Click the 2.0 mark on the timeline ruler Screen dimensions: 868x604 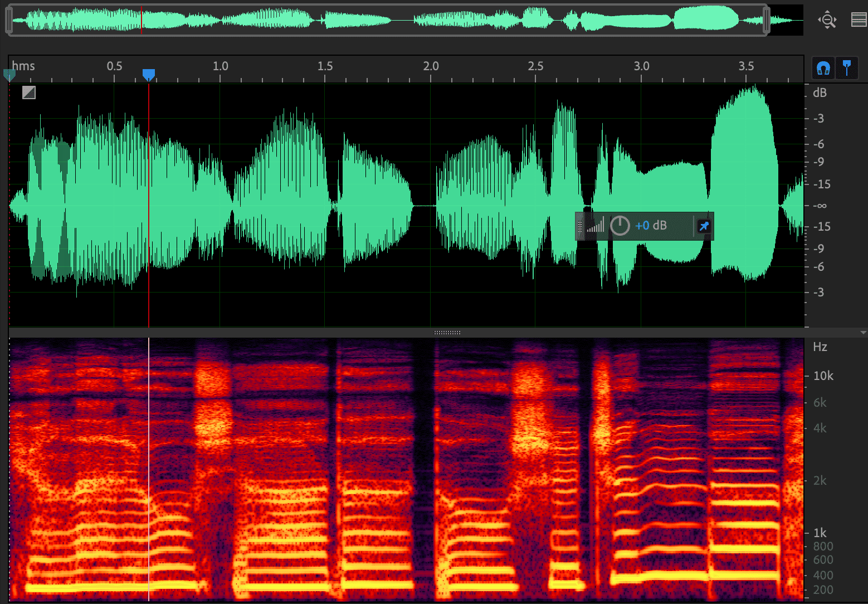tap(431, 66)
